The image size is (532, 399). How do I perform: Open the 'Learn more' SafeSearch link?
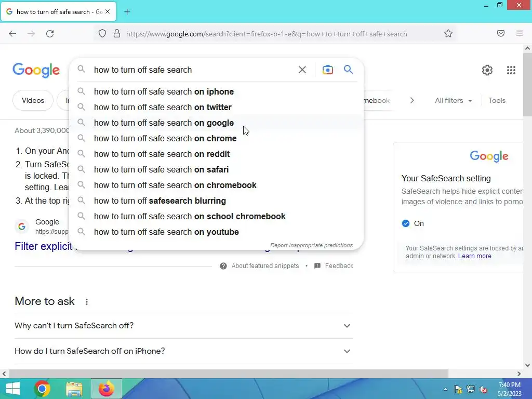point(475,256)
